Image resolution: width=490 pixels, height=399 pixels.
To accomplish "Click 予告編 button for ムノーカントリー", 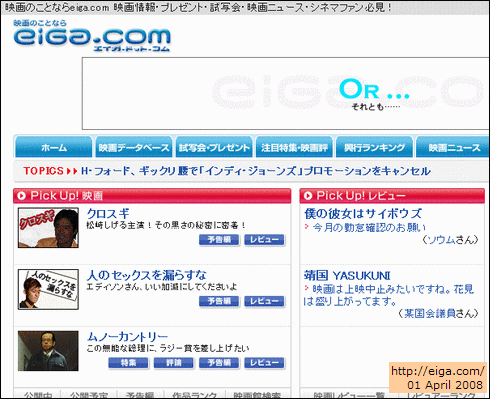I will (219, 363).
